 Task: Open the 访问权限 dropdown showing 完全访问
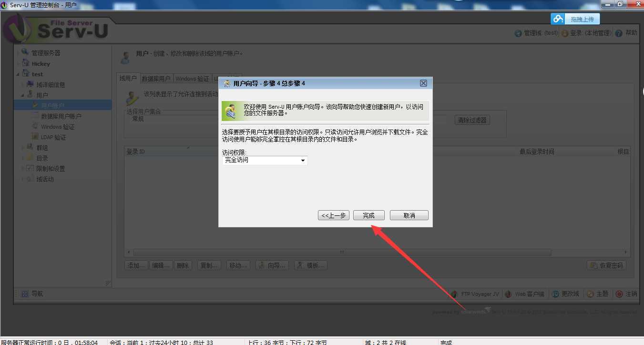tap(265, 161)
